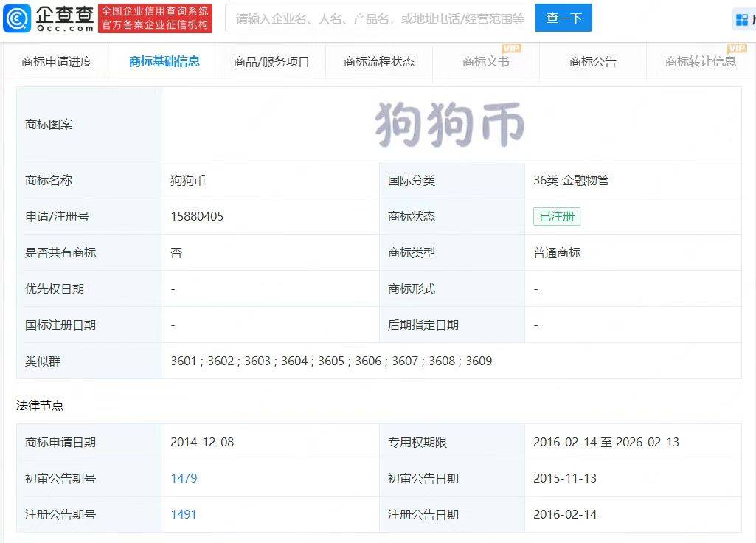Click the VIP badge on 商标文书 tab
This screenshot has width=756, height=543.
(511, 49)
